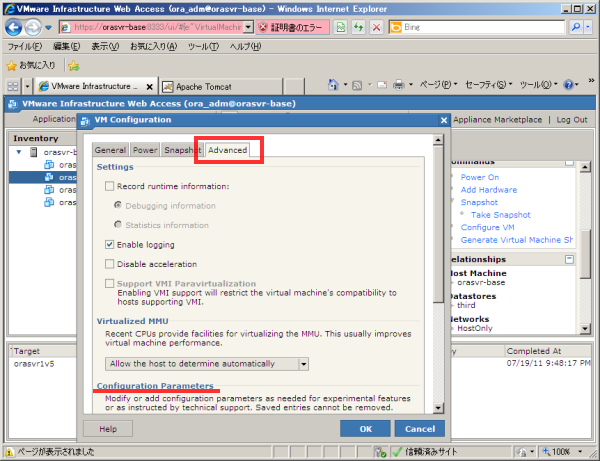Image resolution: width=600 pixels, height=461 pixels.
Task: Close the VM Configuration dialog with X
Action: point(443,120)
